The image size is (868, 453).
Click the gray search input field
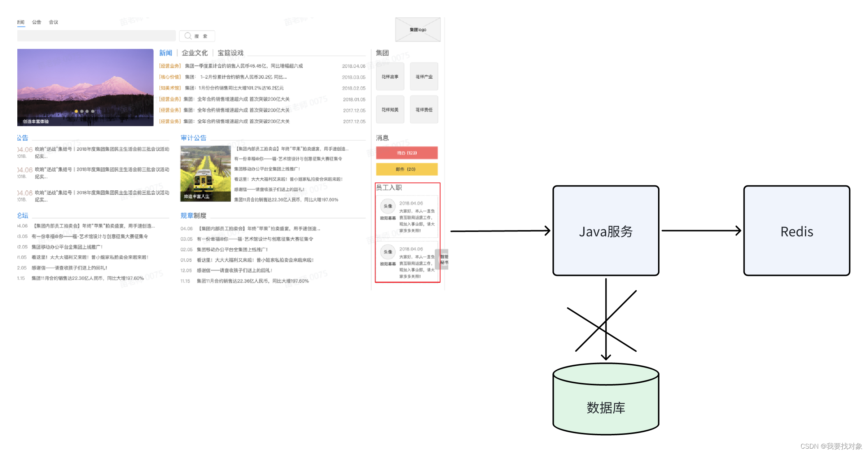click(x=96, y=36)
